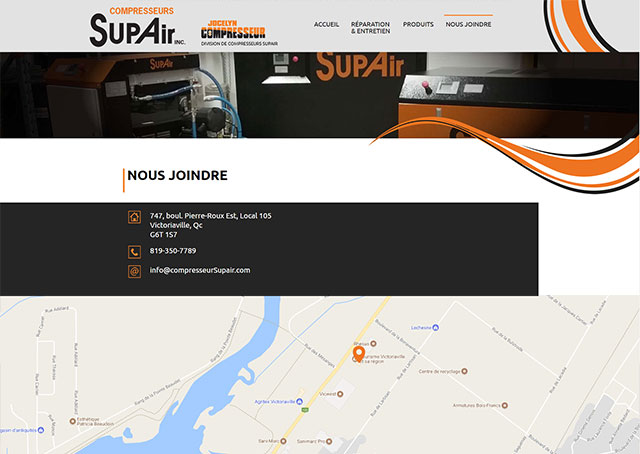
Task: Email info@compresseurSupair.com
Action: [200, 270]
